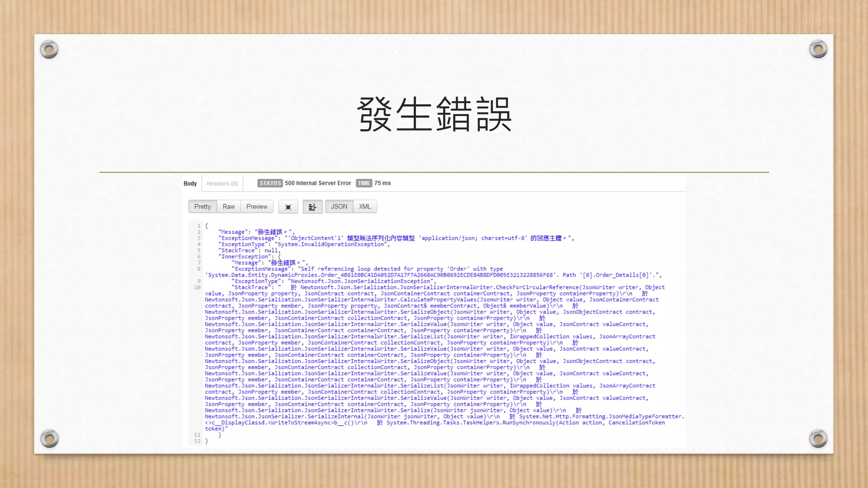868x488 pixels.
Task: Switch response view to Raw
Action: (228, 207)
